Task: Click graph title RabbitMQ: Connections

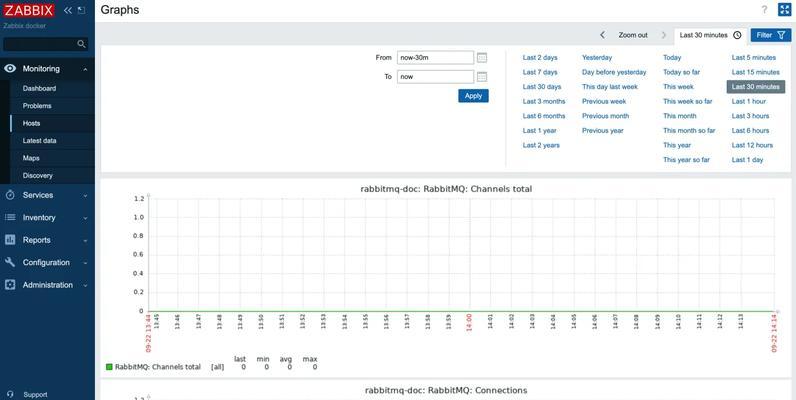Action: 446,390
